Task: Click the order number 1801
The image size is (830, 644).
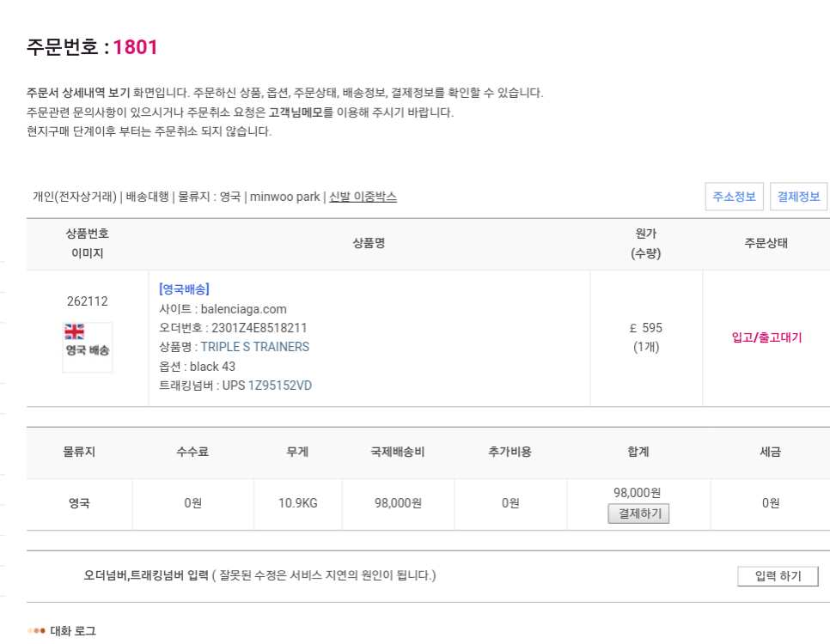Action: 136,47
